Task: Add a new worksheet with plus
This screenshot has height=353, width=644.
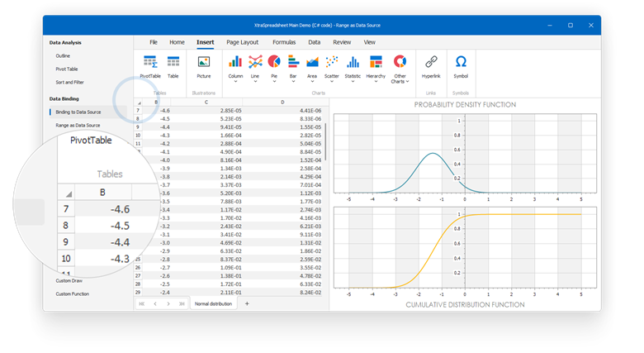Action: 247,303
